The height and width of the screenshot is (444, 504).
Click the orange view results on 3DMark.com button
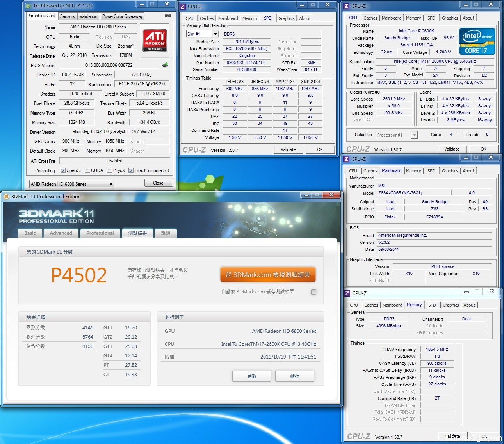pos(268,275)
